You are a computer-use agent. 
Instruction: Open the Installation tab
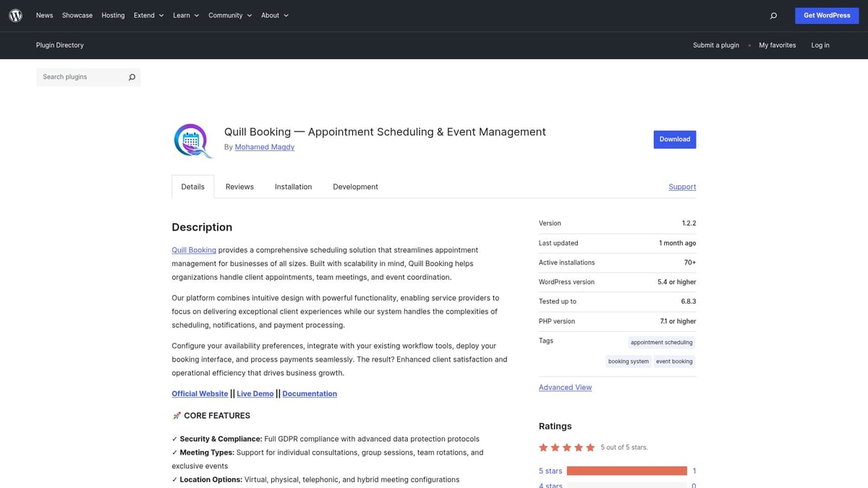(293, 187)
